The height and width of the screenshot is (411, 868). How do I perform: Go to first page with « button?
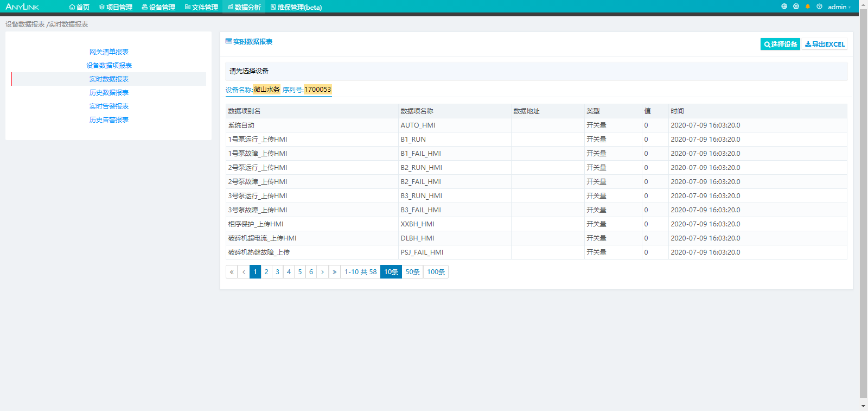(232, 272)
